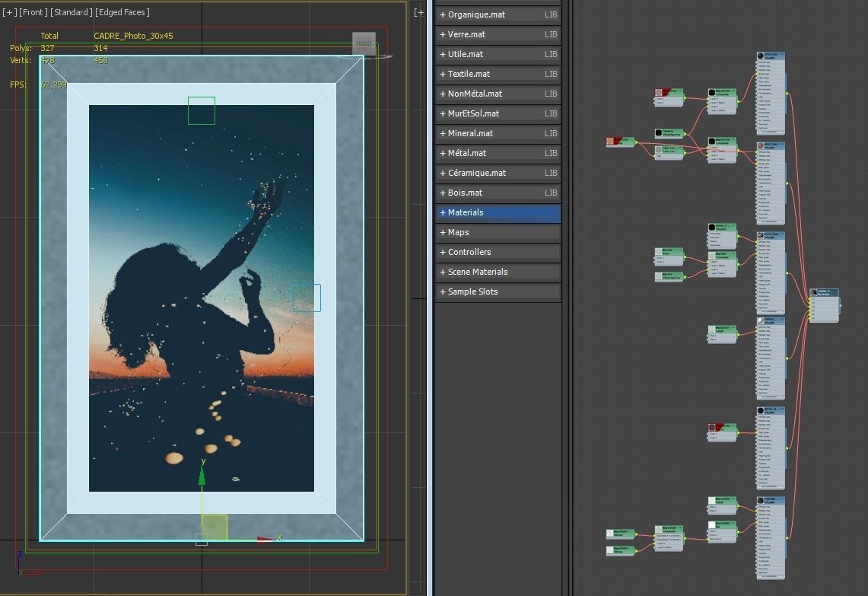Image resolution: width=868 pixels, height=596 pixels.
Task: Select the upper Bitmap node
Action: tap(621, 534)
